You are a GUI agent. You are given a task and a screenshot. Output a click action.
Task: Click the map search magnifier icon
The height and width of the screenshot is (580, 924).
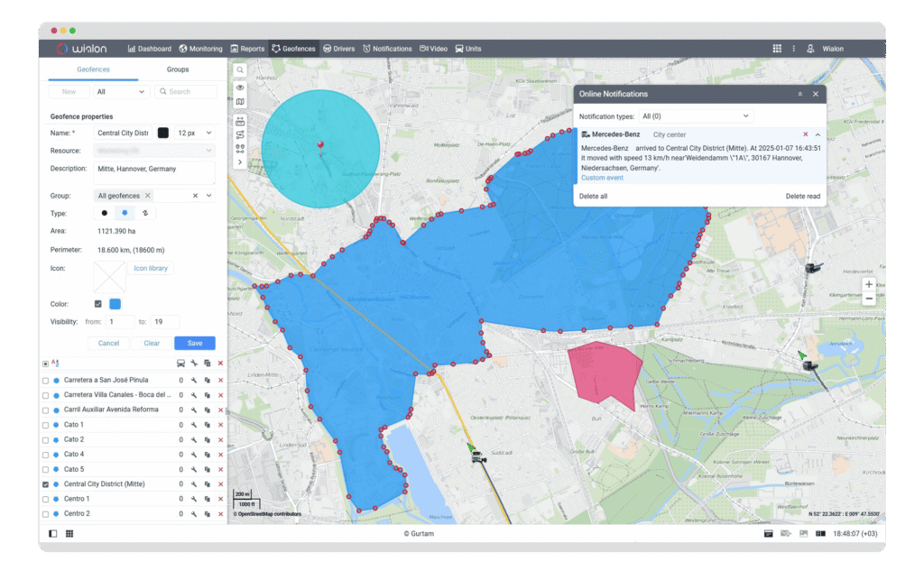tap(240, 69)
